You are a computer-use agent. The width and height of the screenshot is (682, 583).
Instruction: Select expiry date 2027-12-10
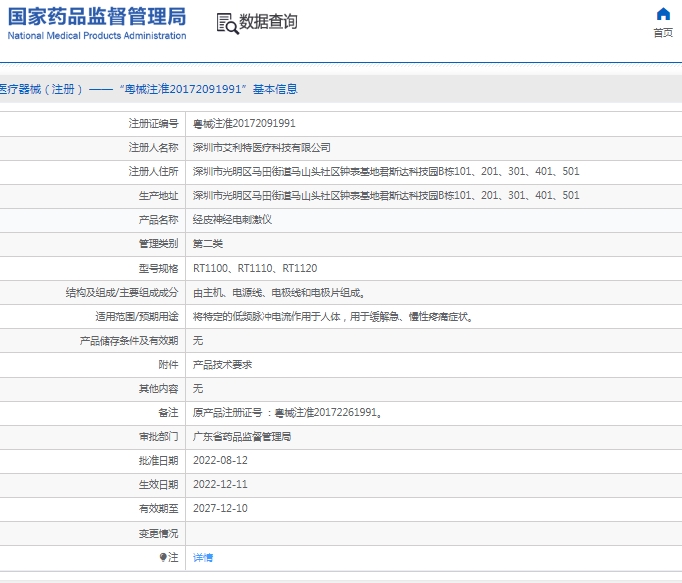(x=220, y=508)
